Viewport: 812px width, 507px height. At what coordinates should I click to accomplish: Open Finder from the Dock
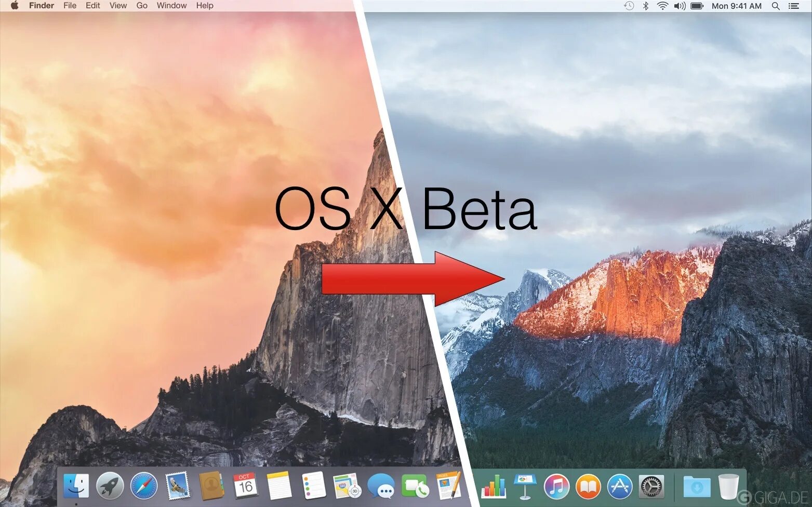click(x=76, y=487)
